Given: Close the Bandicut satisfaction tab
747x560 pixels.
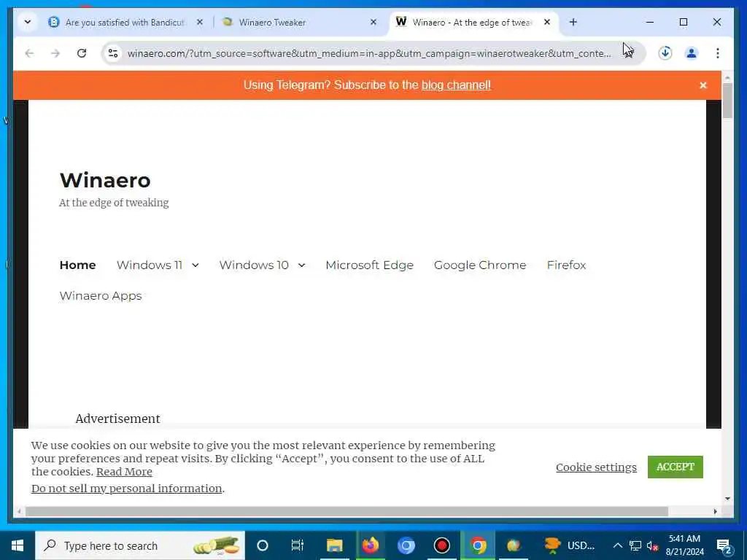Looking at the screenshot, I should tap(200, 22).
